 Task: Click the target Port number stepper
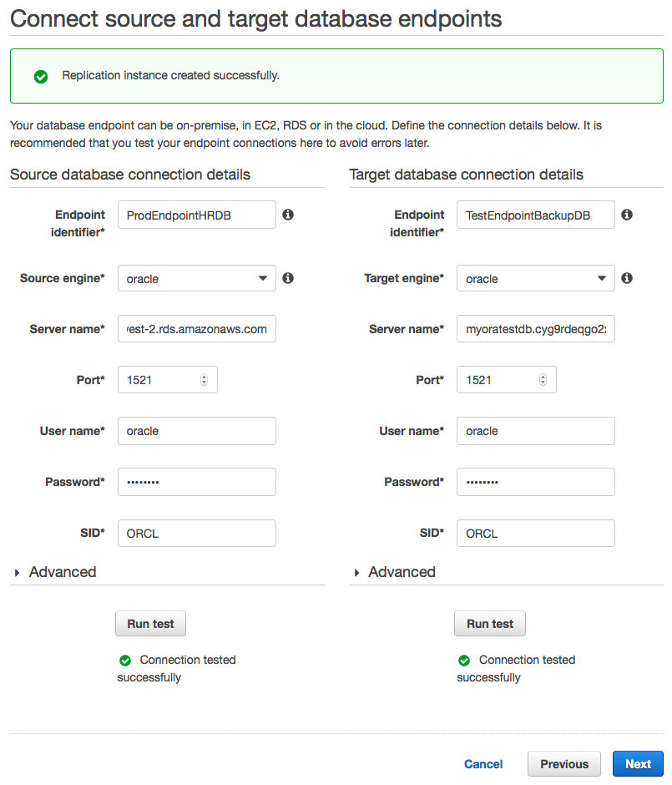(x=543, y=380)
